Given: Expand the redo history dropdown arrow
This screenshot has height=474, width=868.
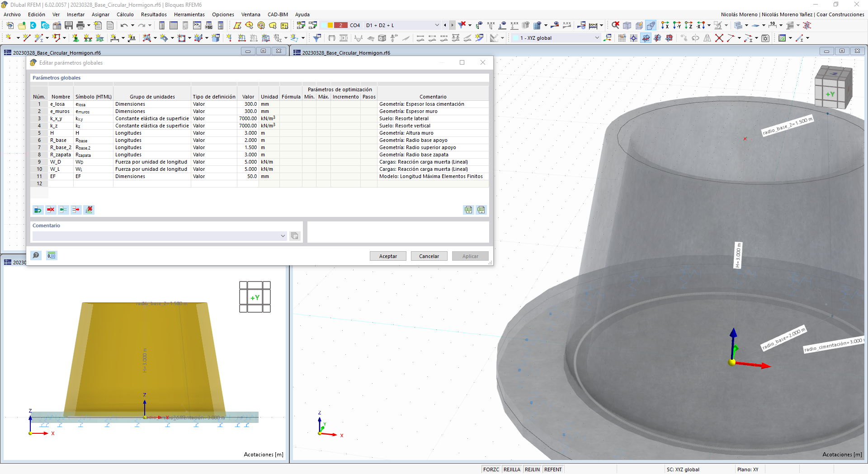Looking at the screenshot, I should (150, 25).
